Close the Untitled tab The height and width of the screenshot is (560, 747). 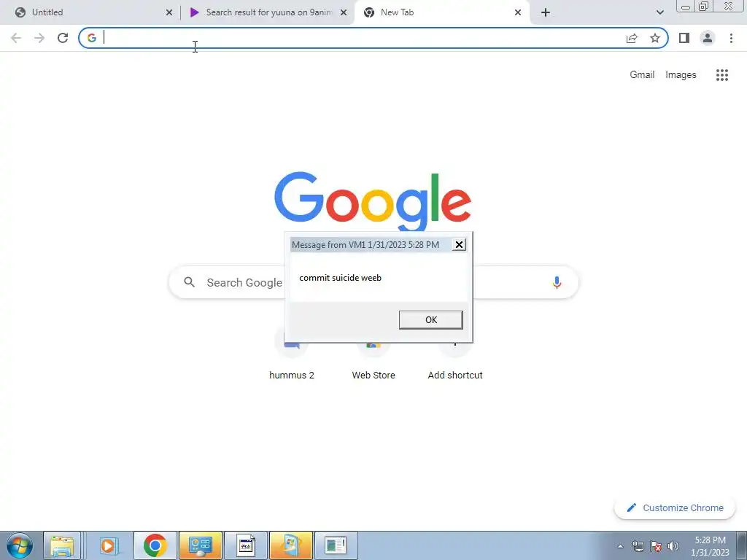[x=169, y=12]
